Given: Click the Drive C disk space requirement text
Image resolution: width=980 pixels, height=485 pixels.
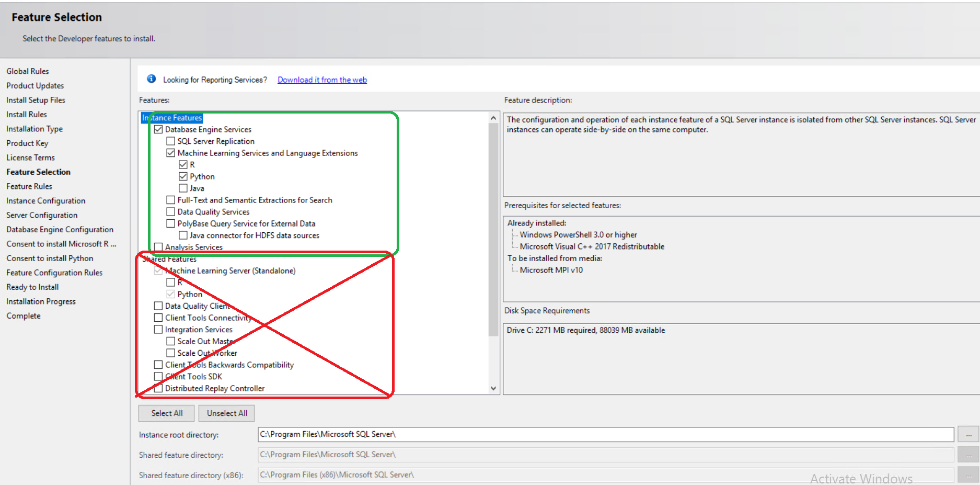Looking at the screenshot, I should click(586, 330).
